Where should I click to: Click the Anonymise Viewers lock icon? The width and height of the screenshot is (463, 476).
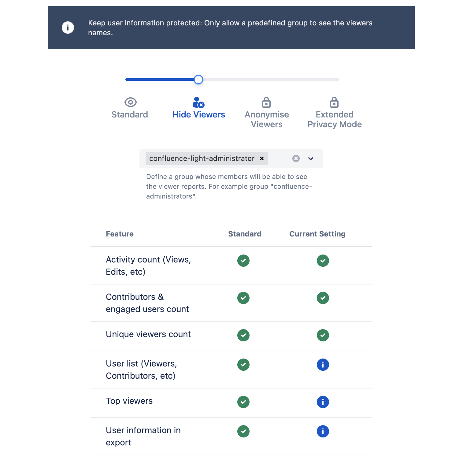(x=266, y=102)
